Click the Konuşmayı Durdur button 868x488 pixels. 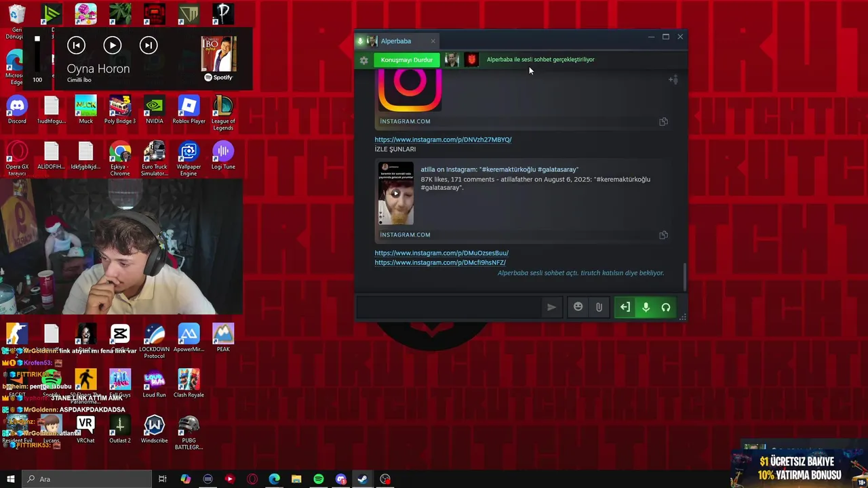click(407, 60)
